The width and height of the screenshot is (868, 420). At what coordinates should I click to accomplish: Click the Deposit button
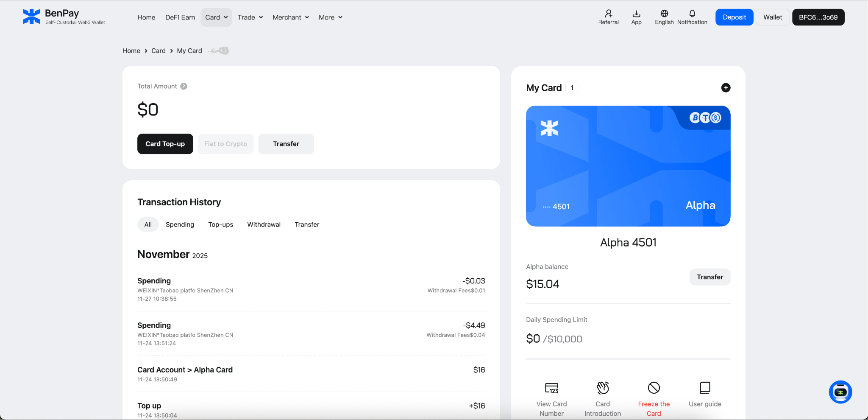[734, 17]
